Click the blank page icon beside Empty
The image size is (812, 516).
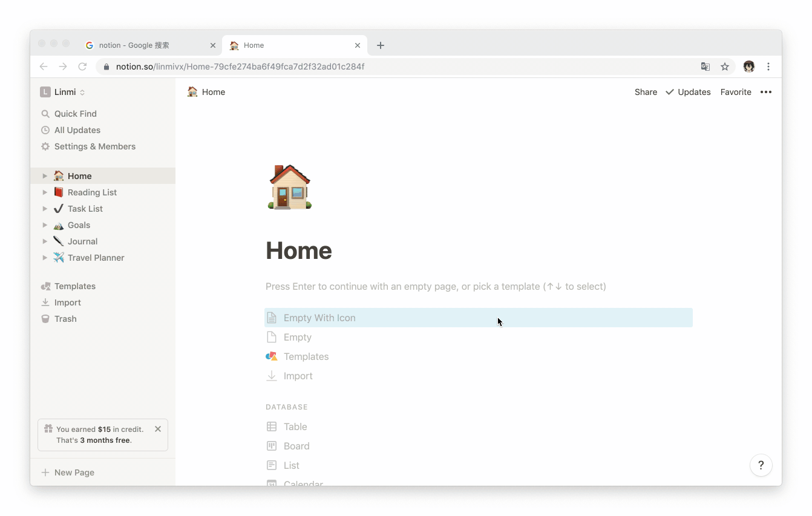click(x=272, y=337)
